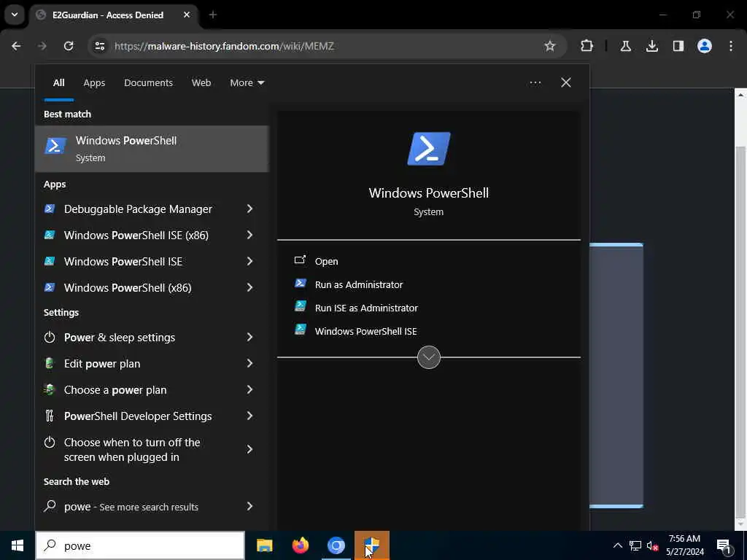
Task: Close the E2Guardian Access Denied tab
Action: click(187, 15)
